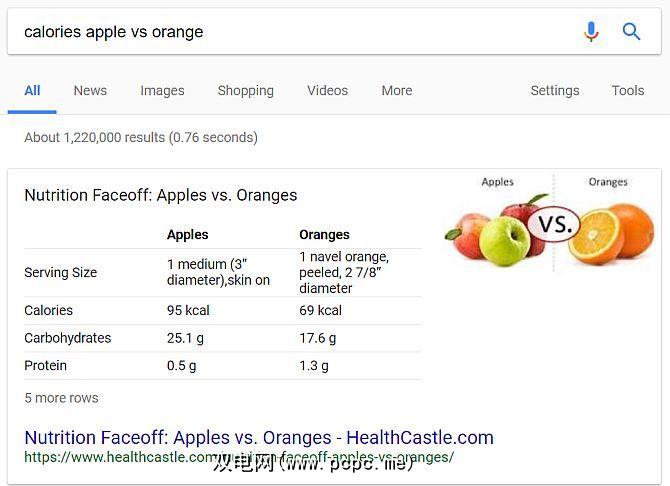Click the Apples column header

[188, 235]
